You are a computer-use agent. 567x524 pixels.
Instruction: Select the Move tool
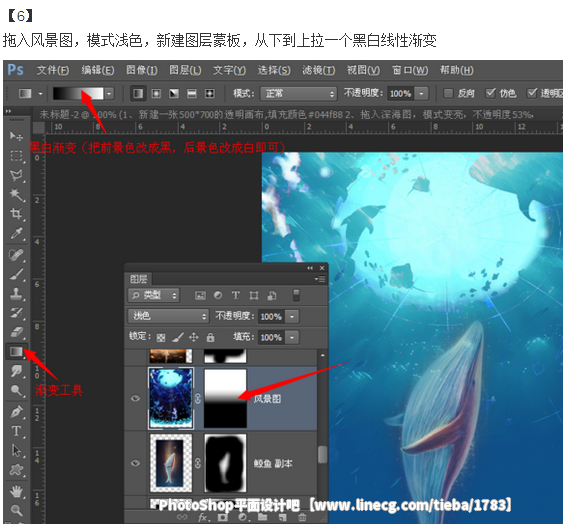pos(16,136)
